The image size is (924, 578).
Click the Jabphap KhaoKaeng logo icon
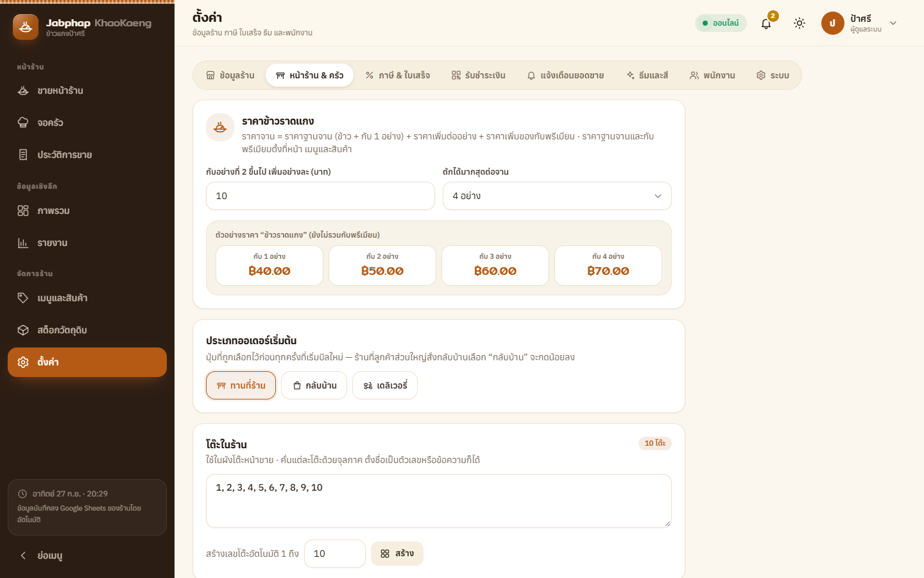[26, 27]
